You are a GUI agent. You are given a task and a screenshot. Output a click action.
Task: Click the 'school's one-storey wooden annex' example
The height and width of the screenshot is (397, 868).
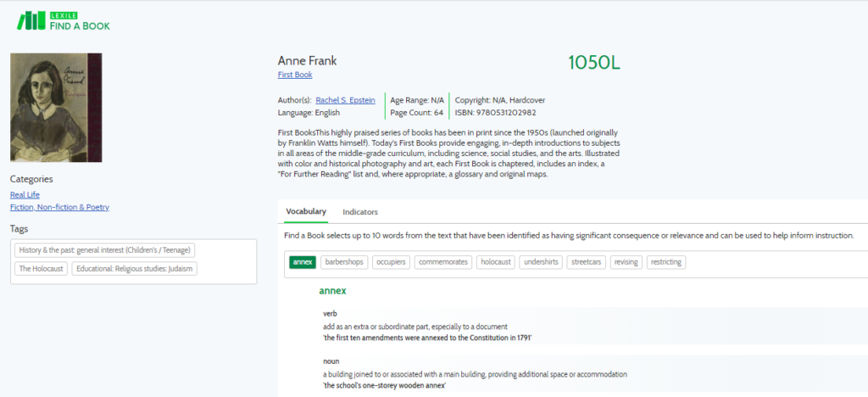click(x=385, y=385)
